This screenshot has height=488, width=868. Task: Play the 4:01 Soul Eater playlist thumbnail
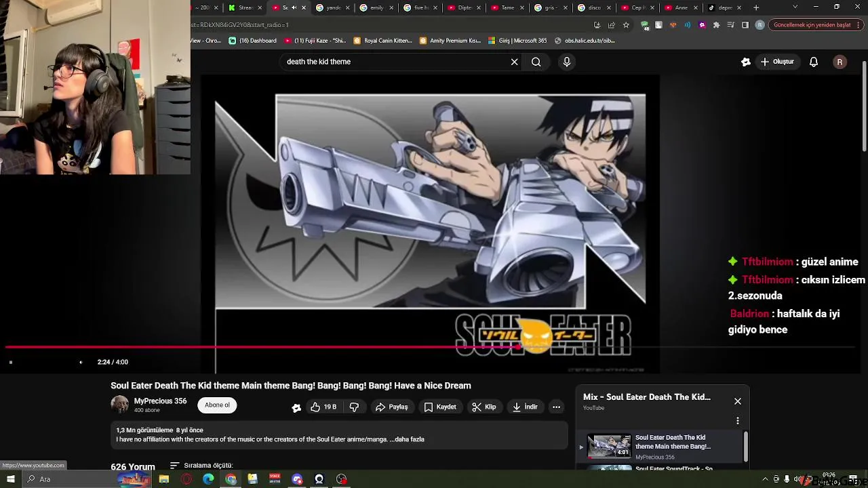[x=609, y=446]
